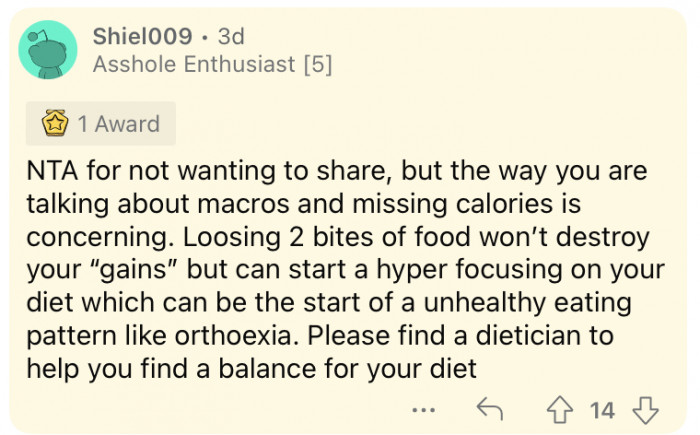Click the final line ending with diet
The width and height of the screenshot is (700, 435).
point(251,369)
